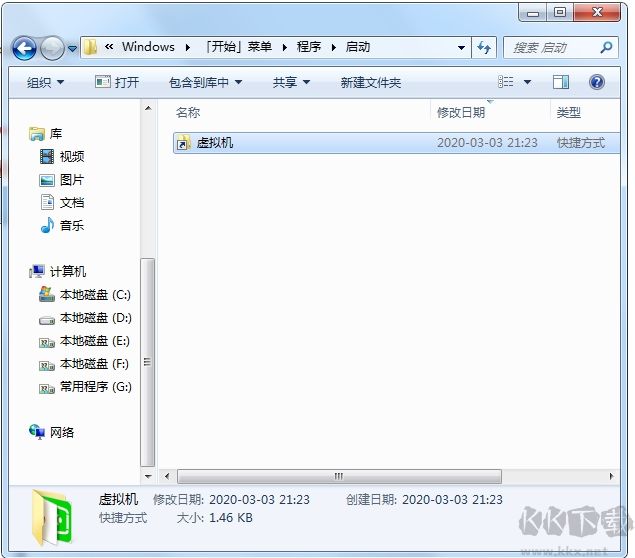Click the 图片 picture icon
This screenshot has height=558, width=635.
(47, 180)
